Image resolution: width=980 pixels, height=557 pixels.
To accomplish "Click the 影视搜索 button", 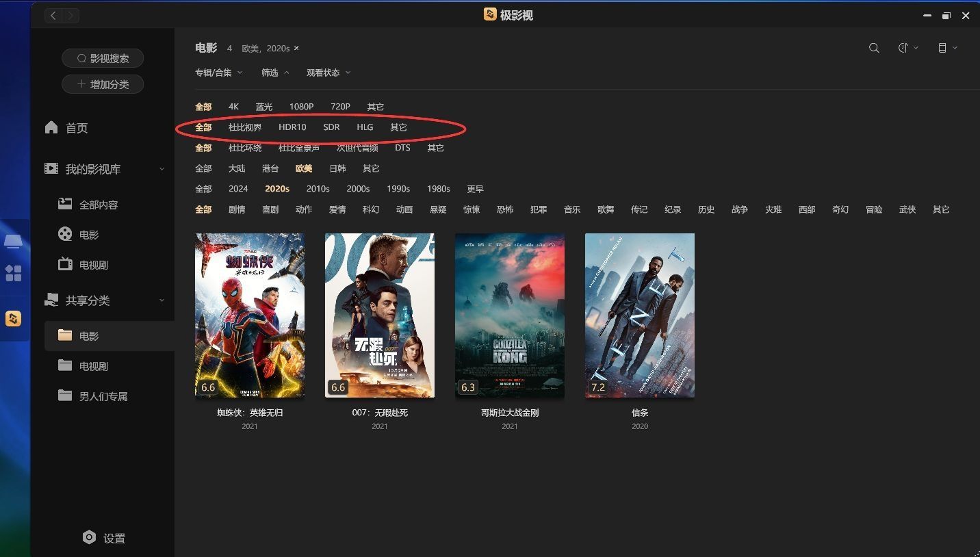I will [103, 58].
